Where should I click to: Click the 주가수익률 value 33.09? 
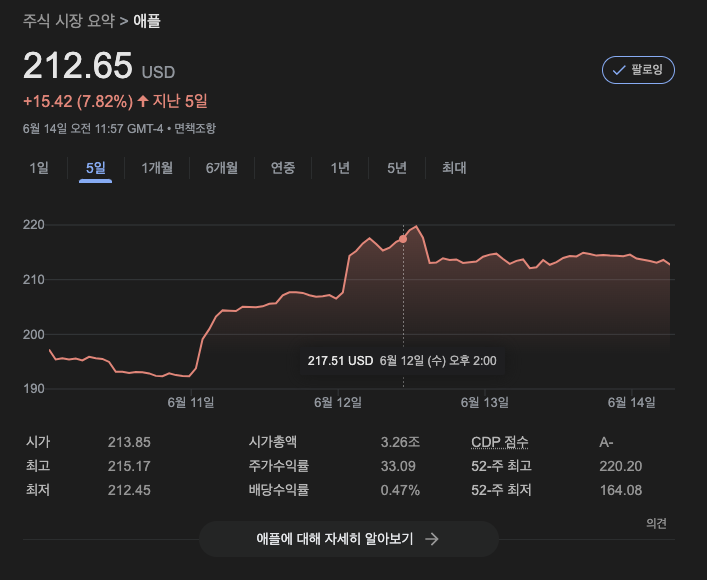[398, 466]
